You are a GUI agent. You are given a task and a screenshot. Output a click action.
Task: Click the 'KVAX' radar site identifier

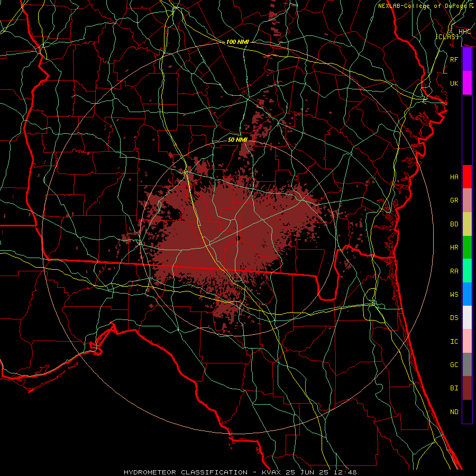[x=272, y=472]
